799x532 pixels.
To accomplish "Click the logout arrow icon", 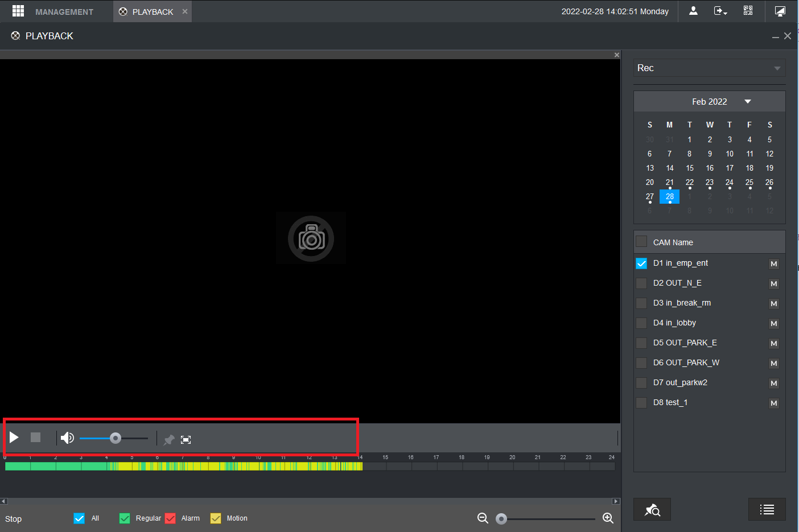I will (x=720, y=11).
